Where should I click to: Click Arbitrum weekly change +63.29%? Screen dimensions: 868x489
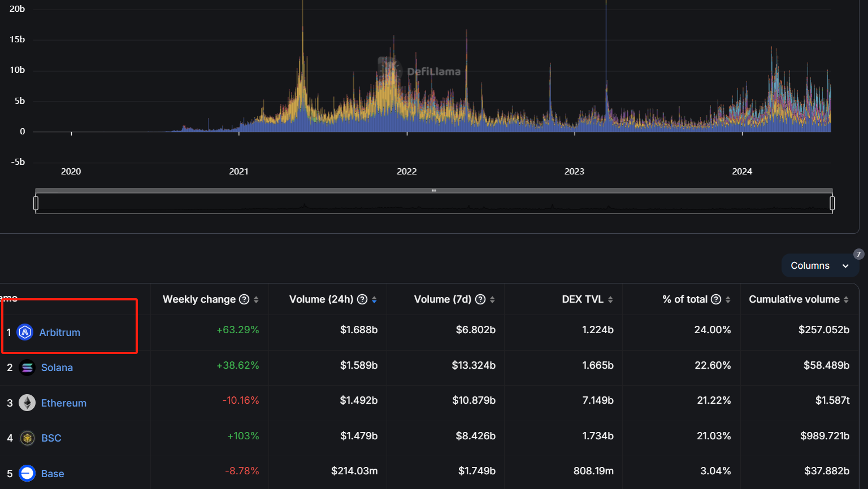tap(238, 330)
